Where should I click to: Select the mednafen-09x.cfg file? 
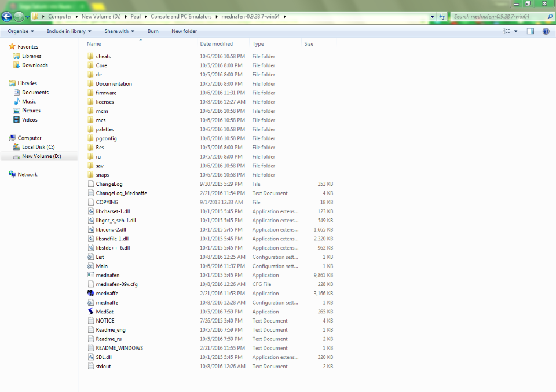[x=116, y=284]
